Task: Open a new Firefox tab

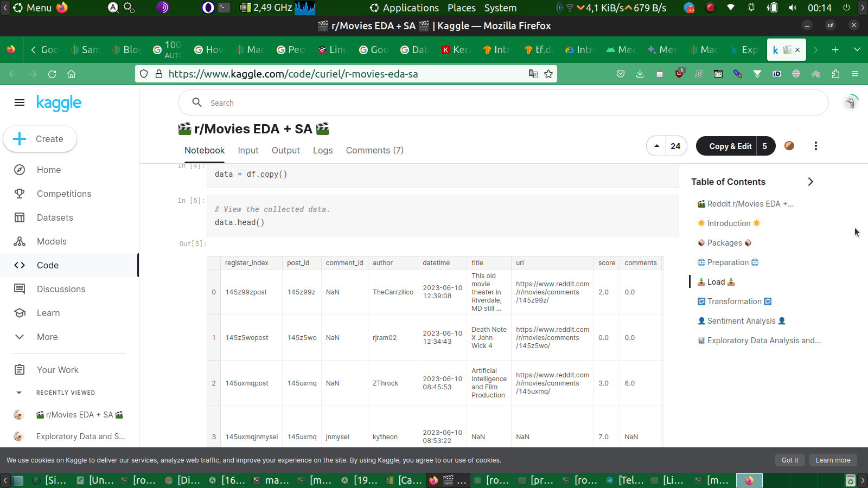Action: click(835, 50)
